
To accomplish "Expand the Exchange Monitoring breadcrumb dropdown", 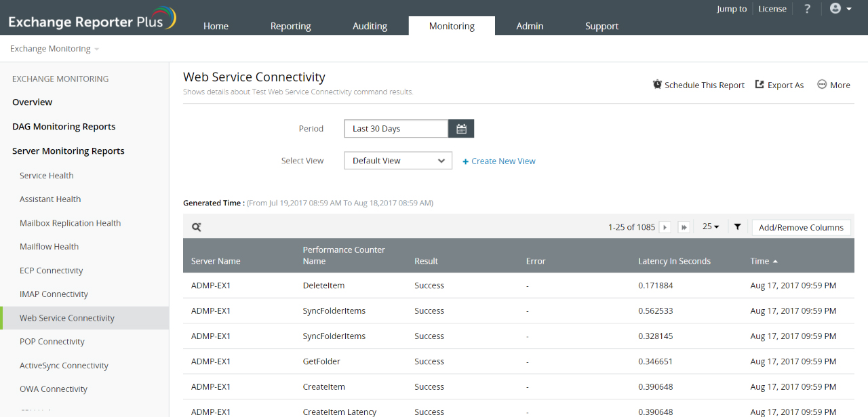I will [x=54, y=49].
